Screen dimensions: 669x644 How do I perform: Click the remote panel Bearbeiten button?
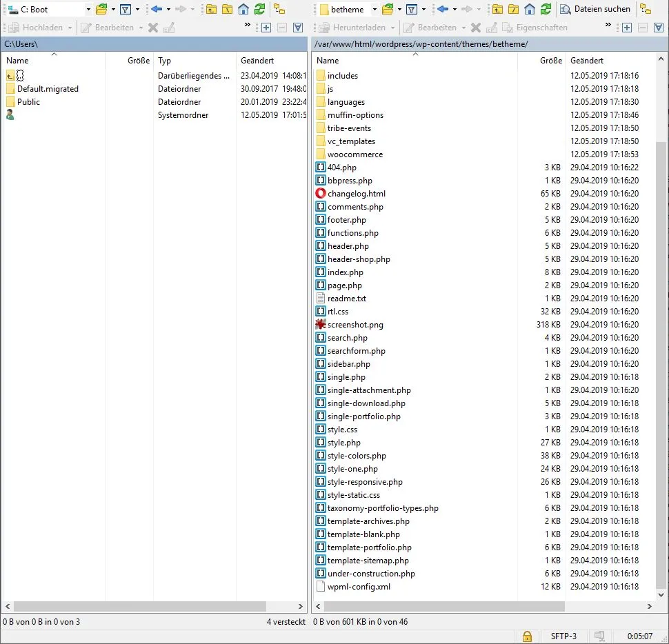(x=430, y=28)
